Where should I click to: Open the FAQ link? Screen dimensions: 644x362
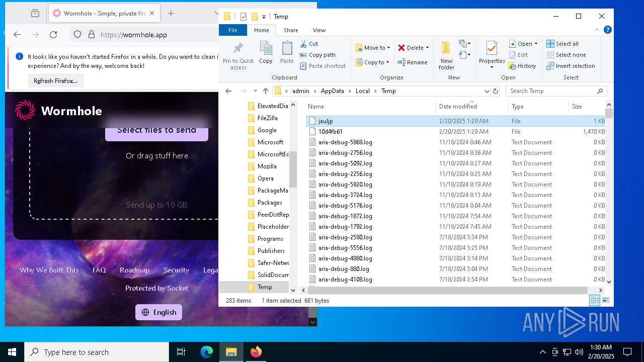tap(99, 270)
